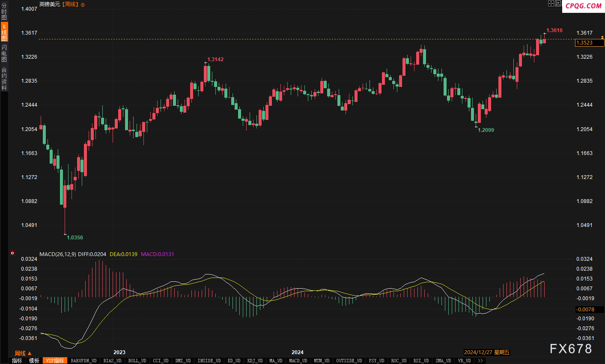
Task: Click the 1.3142 high price label
Action: pos(215,60)
